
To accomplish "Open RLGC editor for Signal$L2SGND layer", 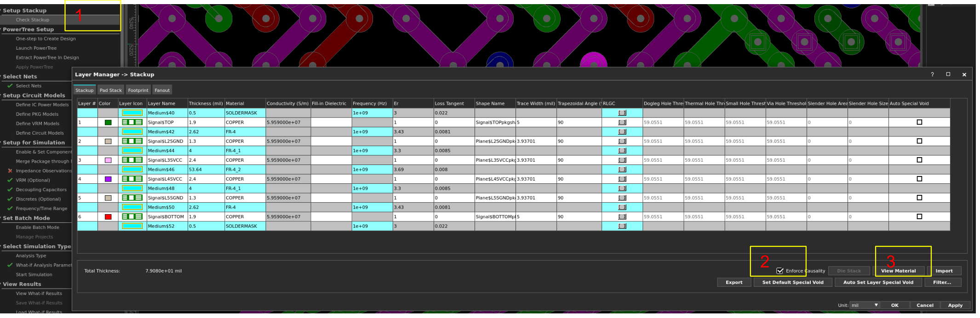I will tap(622, 141).
